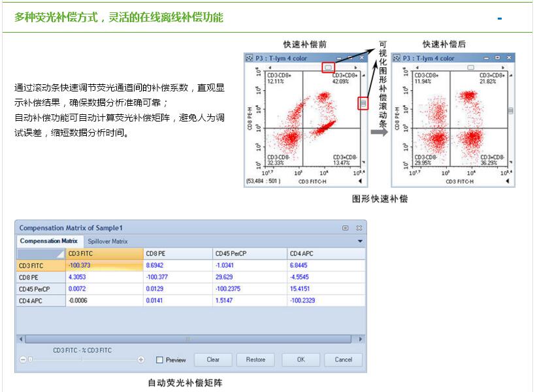
Task: Select the CD8 PE row header
Action: click(x=41, y=278)
